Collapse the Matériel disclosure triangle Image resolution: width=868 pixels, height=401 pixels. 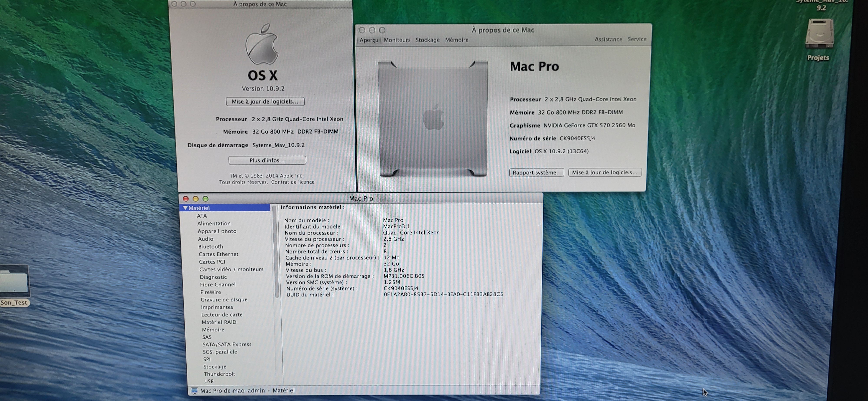tap(185, 208)
